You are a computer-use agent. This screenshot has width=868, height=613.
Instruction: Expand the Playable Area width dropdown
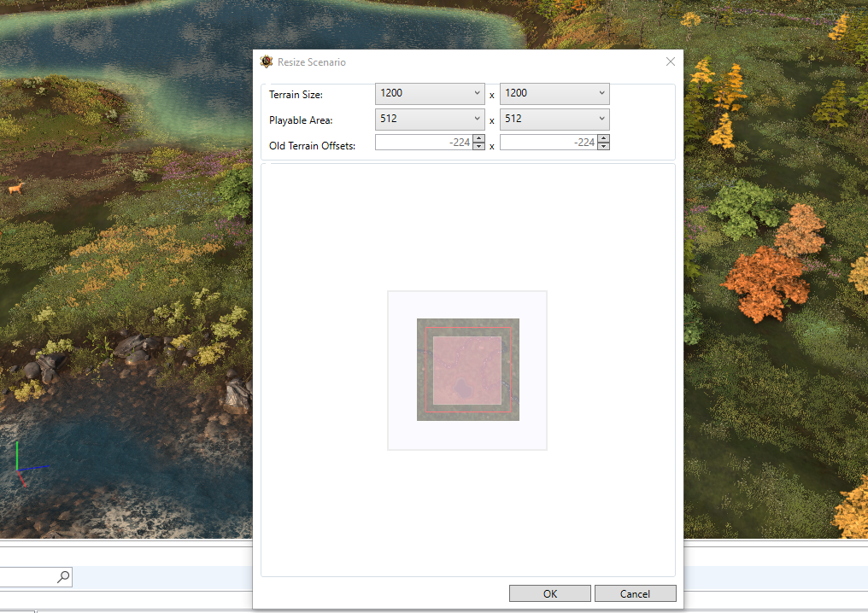[x=430, y=119]
